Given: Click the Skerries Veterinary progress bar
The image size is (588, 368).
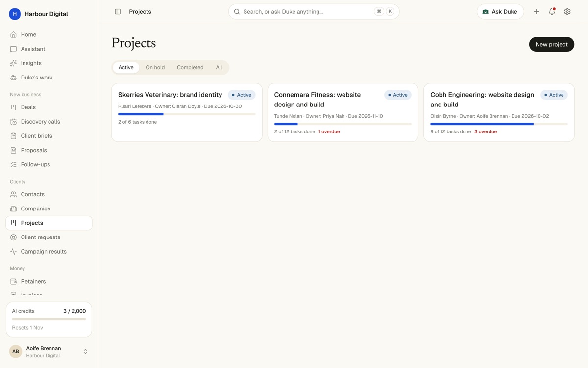Looking at the screenshot, I should pyautogui.click(x=187, y=114).
